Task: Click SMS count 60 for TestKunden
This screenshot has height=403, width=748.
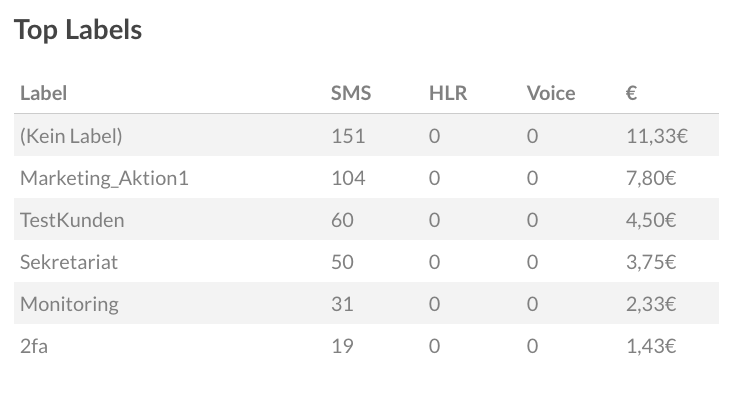Action: tap(342, 220)
